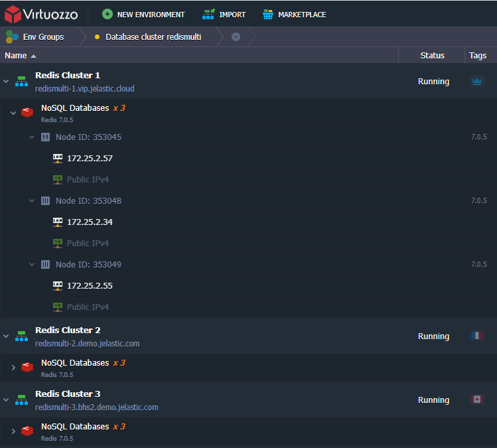This screenshot has height=448, width=497.
Task: Click the crown tag icon of Redis Cluster 1
Action: point(477,82)
